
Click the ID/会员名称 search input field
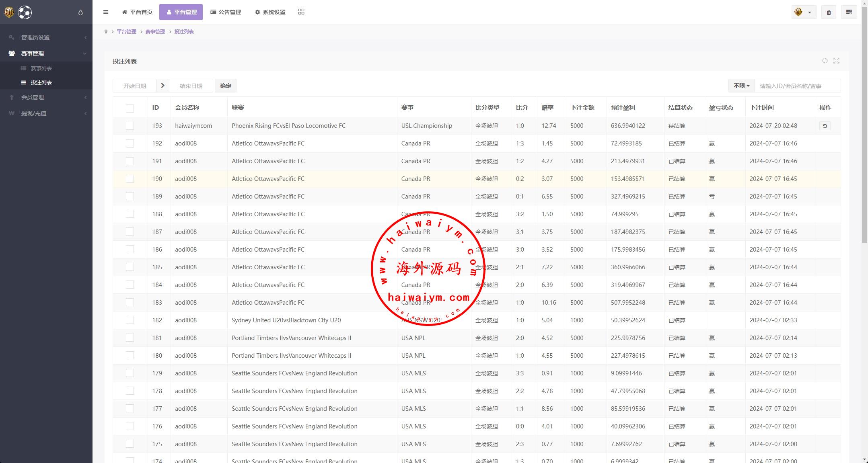click(x=797, y=86)
